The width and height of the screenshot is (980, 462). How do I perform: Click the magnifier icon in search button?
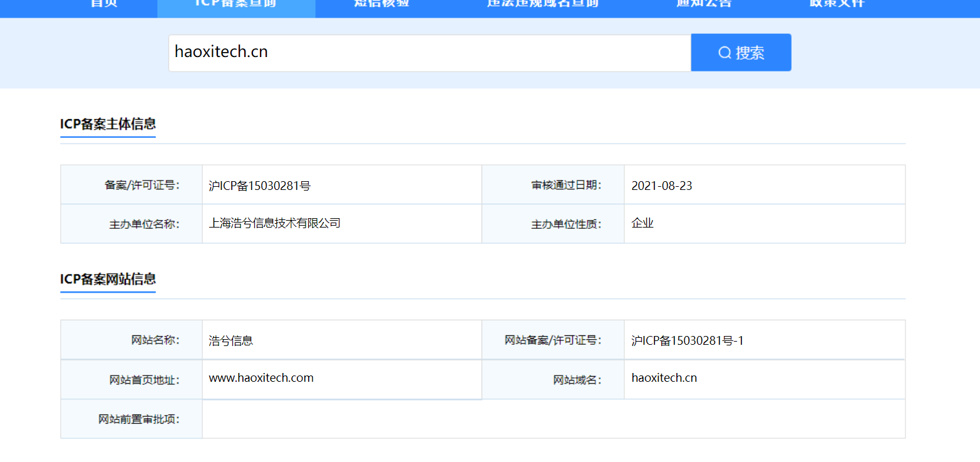click(x=725, y=53)
